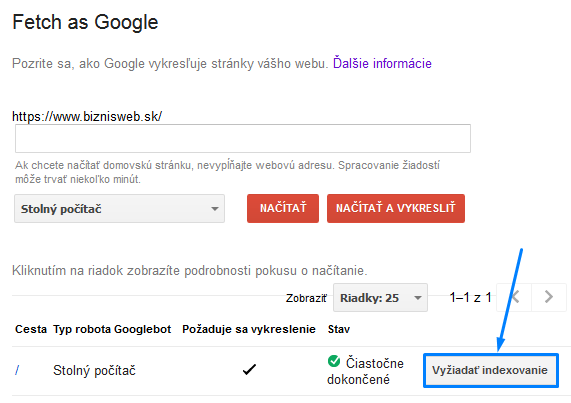Screen dimensions: 571x403
Task: Click the NAČÍTAŤ button
Action: click(283, 208)
